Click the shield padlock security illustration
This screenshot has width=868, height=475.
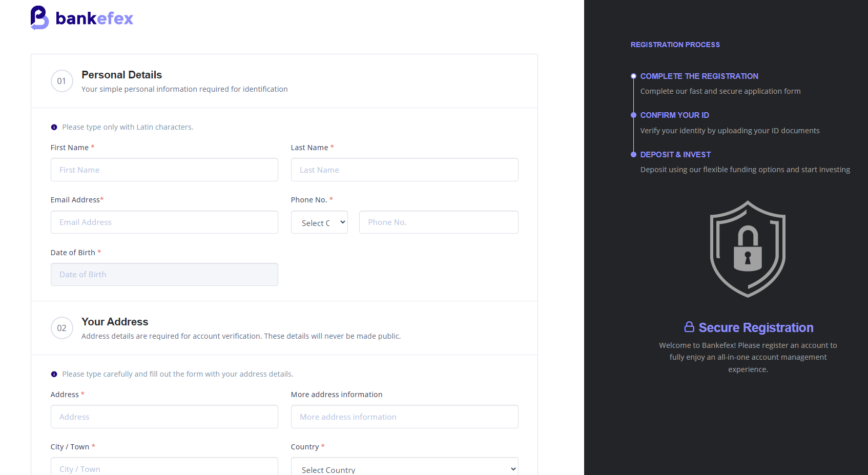pos(748,249)
